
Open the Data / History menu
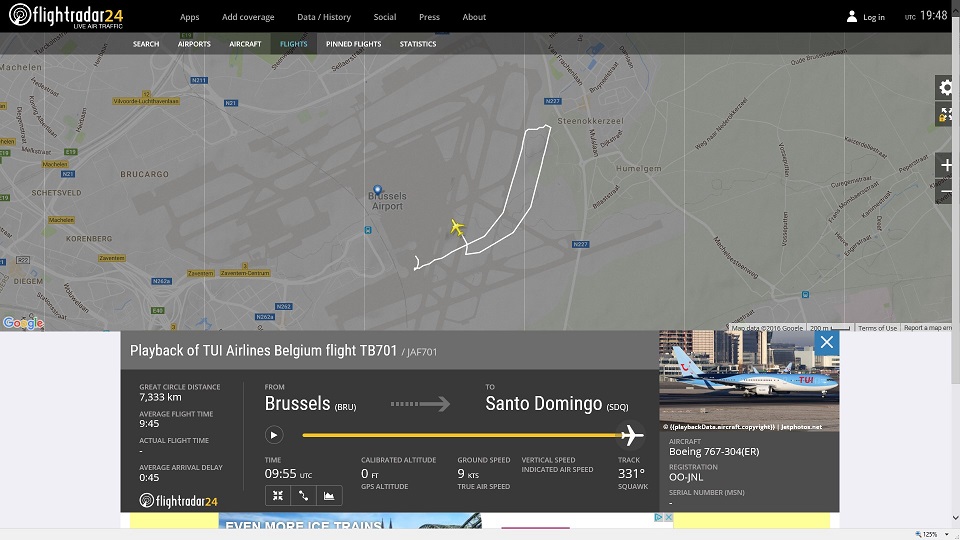[324, 17]
